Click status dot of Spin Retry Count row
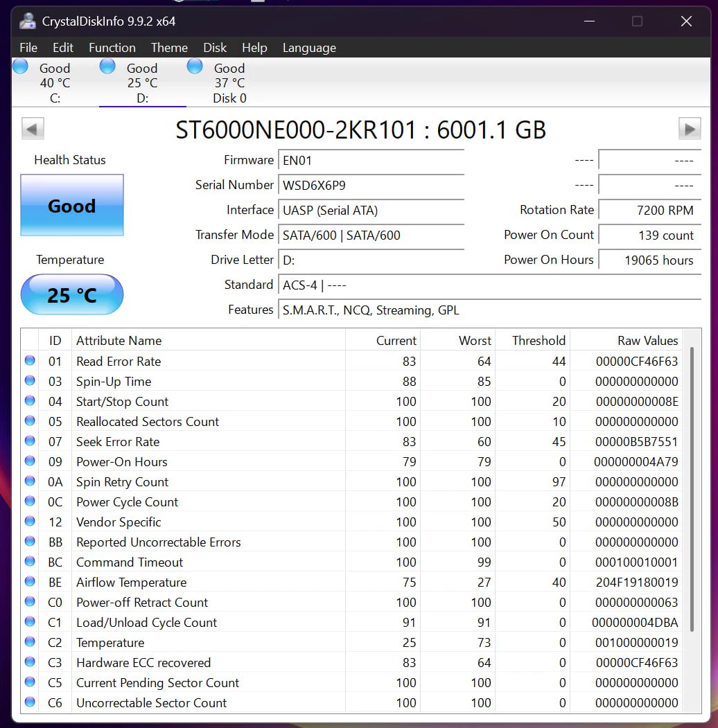Image resolution: width=718 pixels, height=728 pixels. (30, 481)
